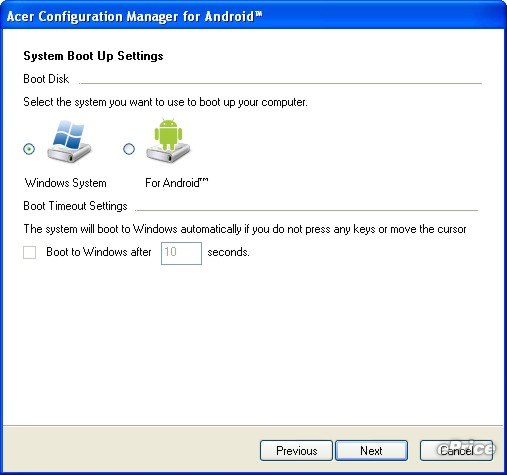Select the Windows System radio button
This screenshot has height=475, width=507.
point(29,149)
